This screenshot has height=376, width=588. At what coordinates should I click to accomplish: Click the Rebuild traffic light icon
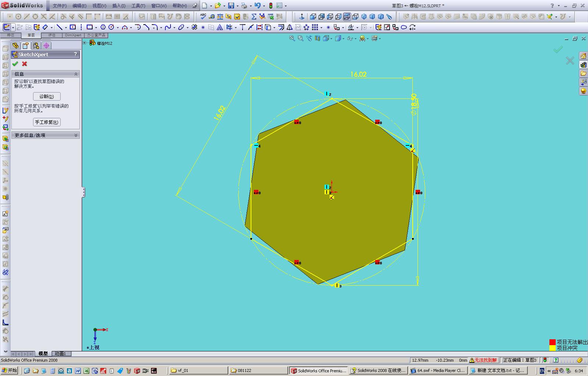[271, 6]
